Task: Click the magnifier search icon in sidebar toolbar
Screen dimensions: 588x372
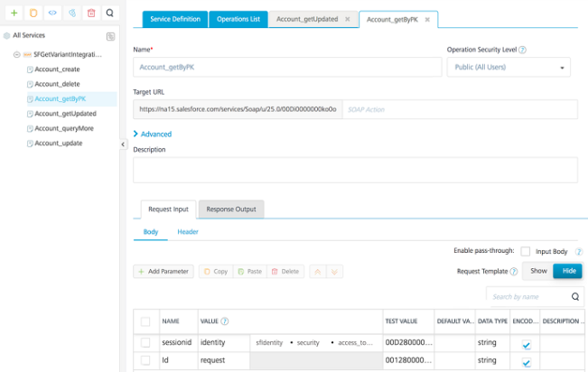Action: (x=110, y=14)
